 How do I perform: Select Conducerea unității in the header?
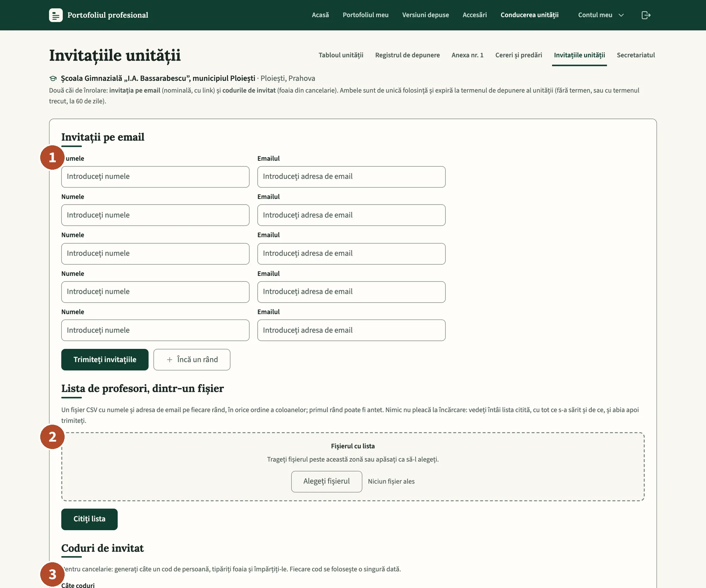coord(529,15)
